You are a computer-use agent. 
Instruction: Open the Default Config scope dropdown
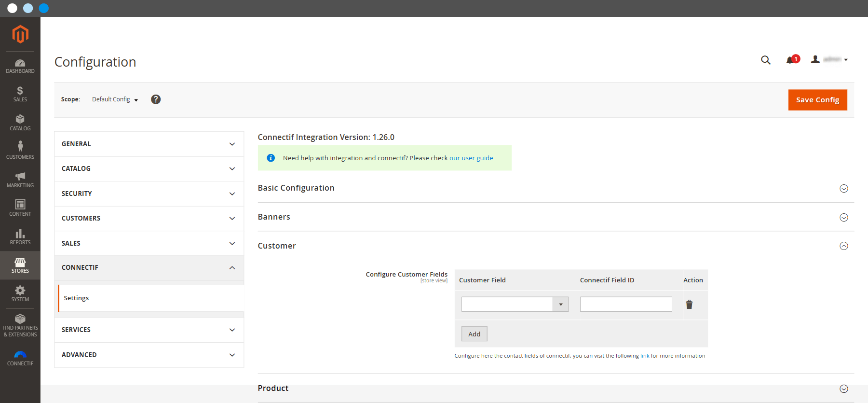click(115, 99)
